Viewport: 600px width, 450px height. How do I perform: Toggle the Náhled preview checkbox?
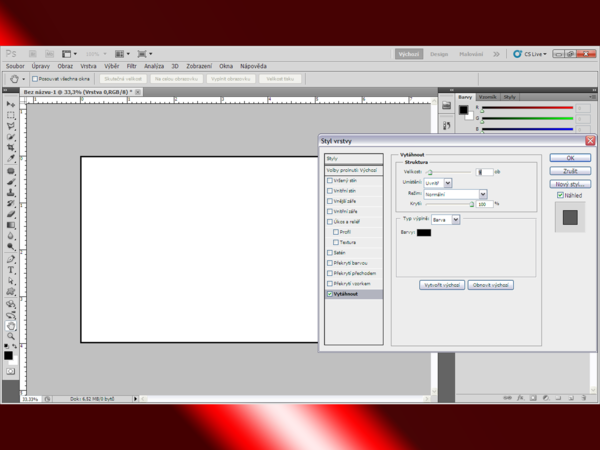(x=560, y=196)
